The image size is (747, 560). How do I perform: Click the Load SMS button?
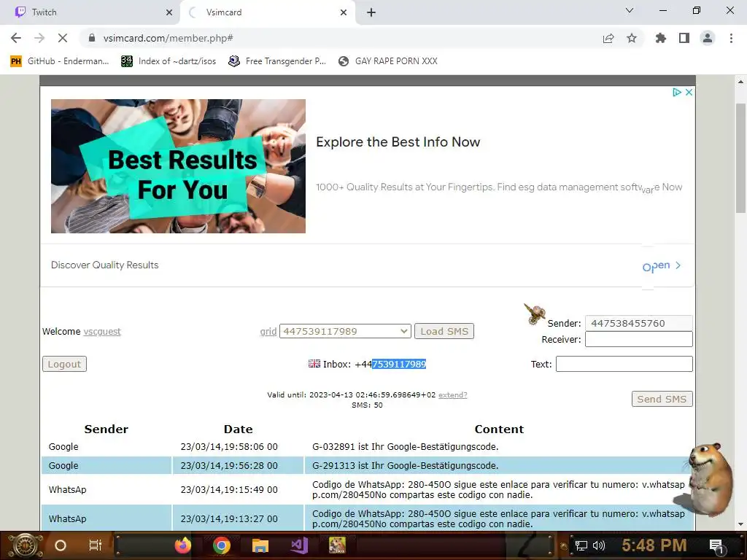pos(444,332)
